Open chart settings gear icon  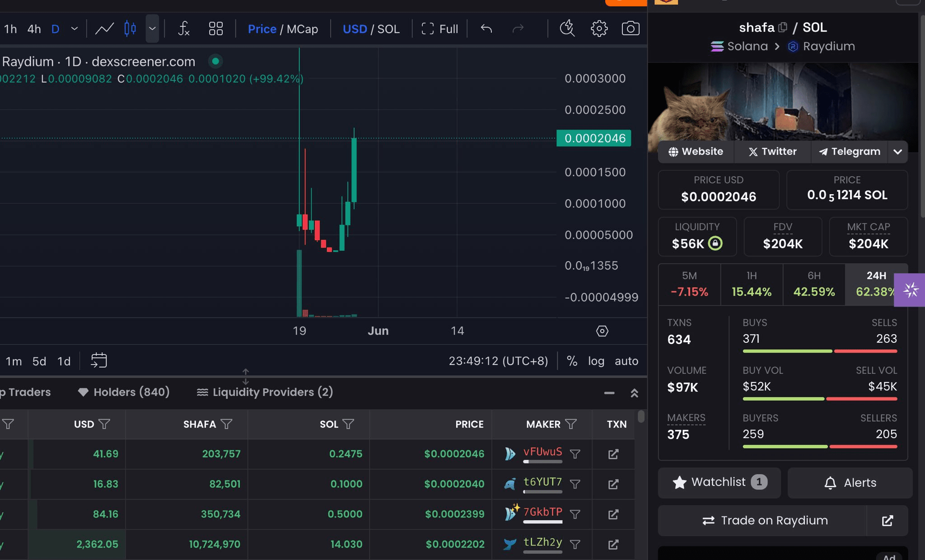(599, 29)
